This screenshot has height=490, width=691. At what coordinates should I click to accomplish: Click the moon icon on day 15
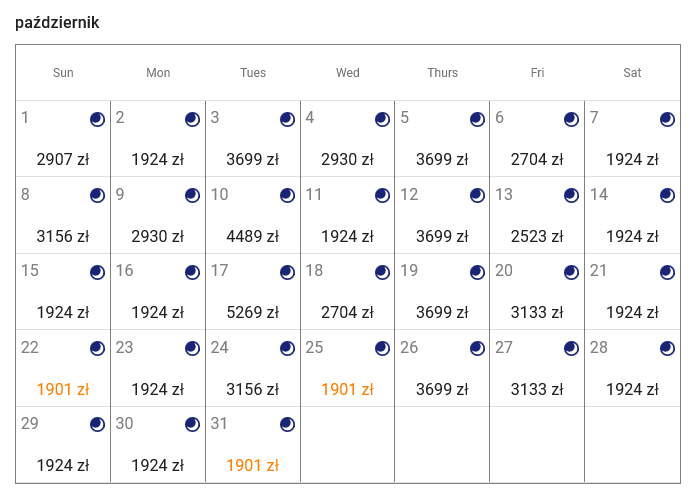[97, 272]
